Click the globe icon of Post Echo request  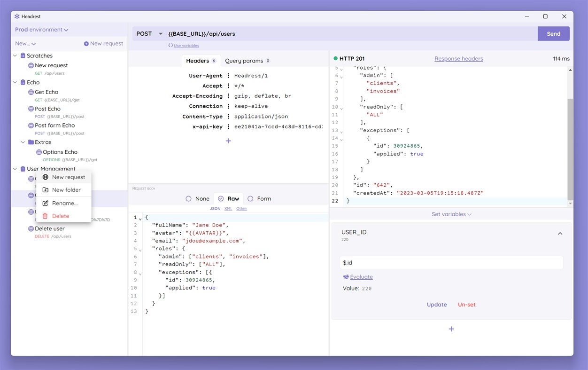tap(31, 109)
